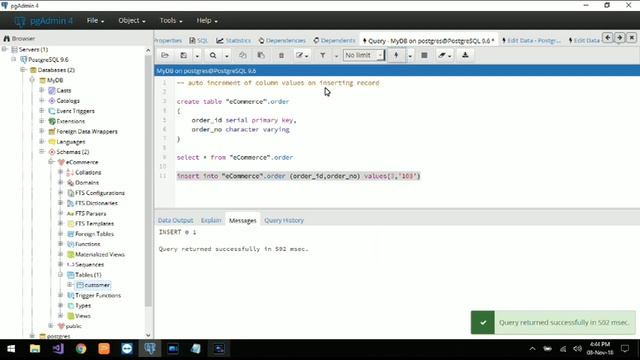
Task: Select the eCommerce schema node
Action: (82, 162)
